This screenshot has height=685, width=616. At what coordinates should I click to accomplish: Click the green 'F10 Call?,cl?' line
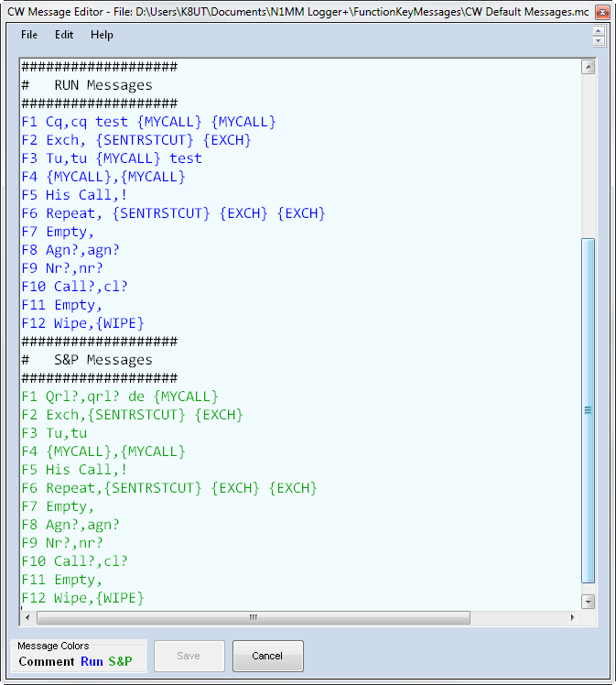75,561
